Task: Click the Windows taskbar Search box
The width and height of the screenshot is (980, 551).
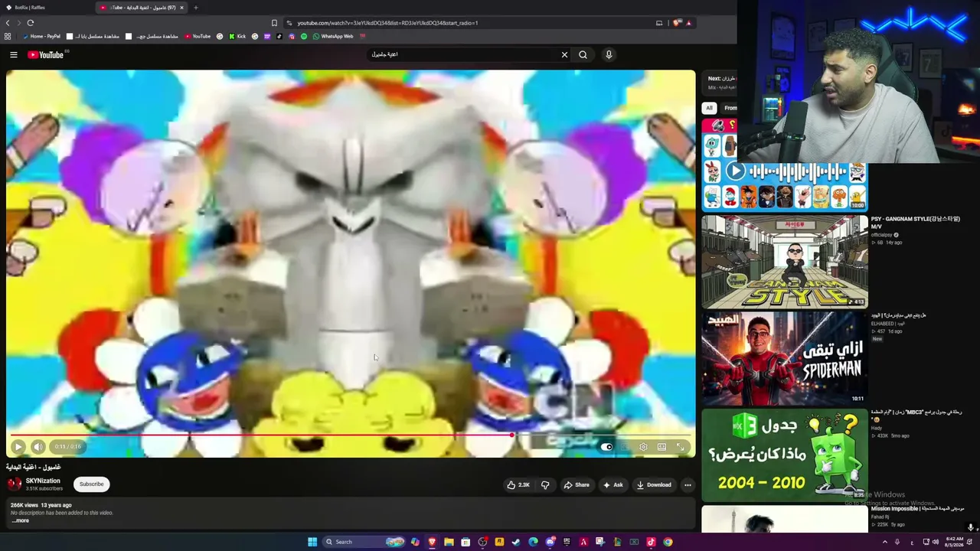Action: (363, 542)
